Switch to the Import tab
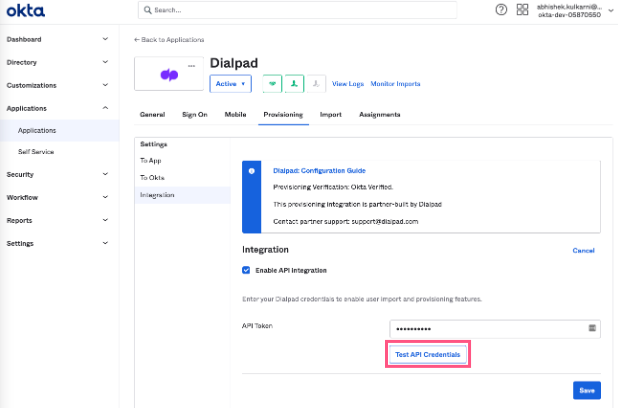618x408 pixels. pos(331,115)
